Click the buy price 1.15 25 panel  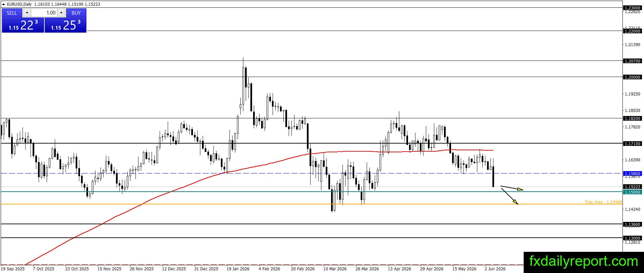point(66,25)
